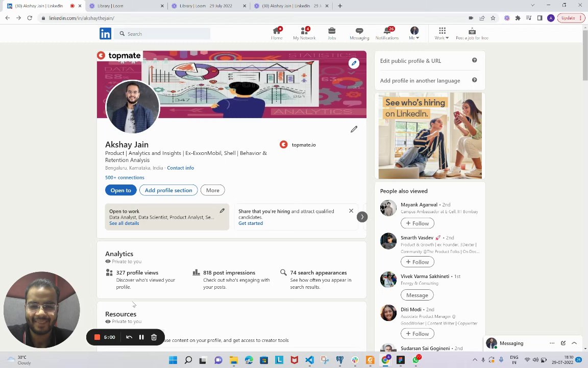Viewport: 588px width, 368px height.
Task: Bookmark page with star icon
Action: [x=493, y=18]
